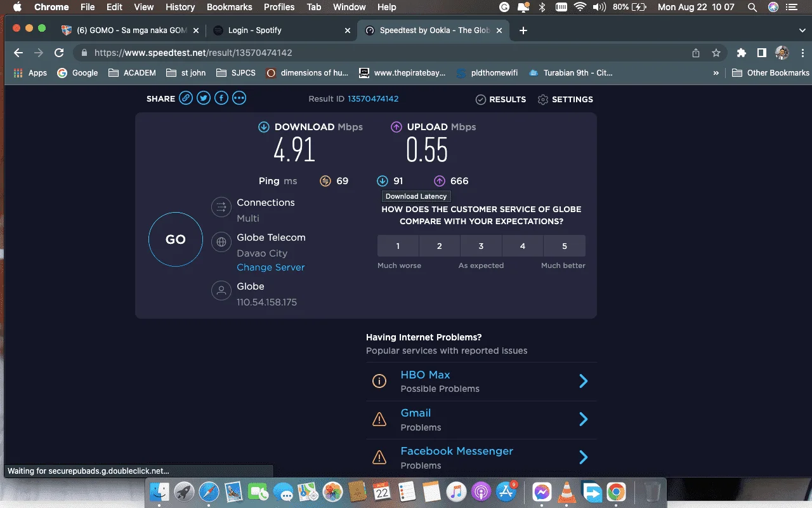Bookmark this page with the star icon
This screenshot has width=812, height=508.
pyautogui.click(x=716, y=53)
